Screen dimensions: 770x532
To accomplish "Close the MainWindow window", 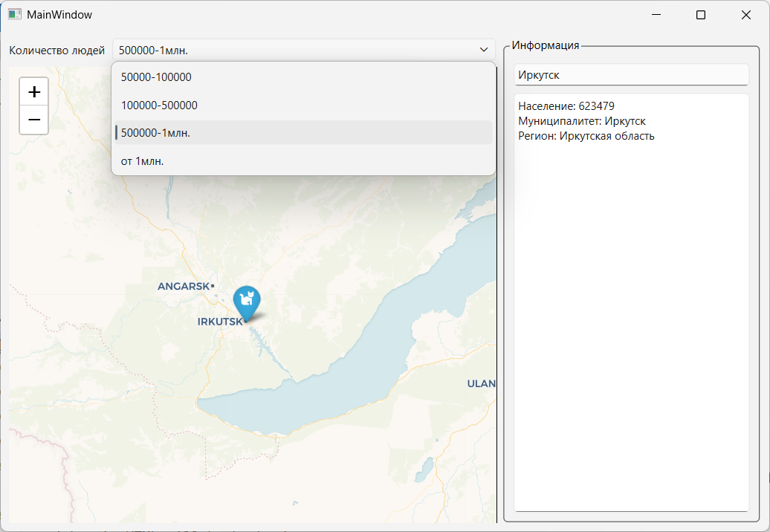I will pos(745,15).
